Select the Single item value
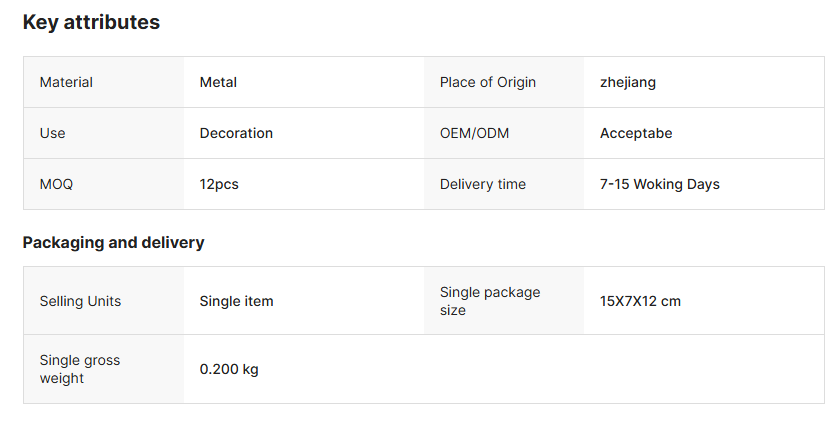832x427 pixels. pos(236,301)
